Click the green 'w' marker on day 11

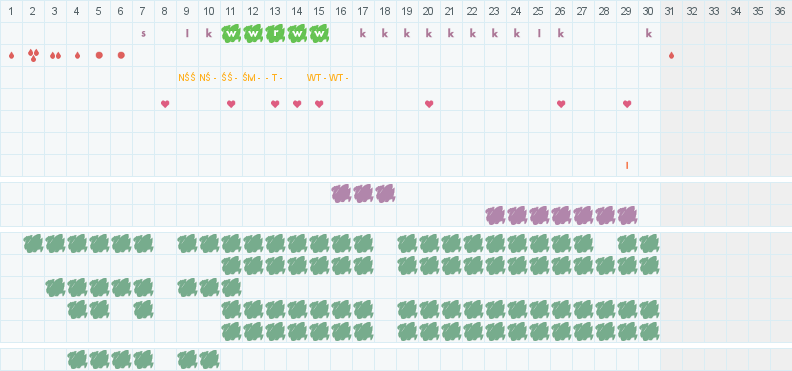(231, 33)
